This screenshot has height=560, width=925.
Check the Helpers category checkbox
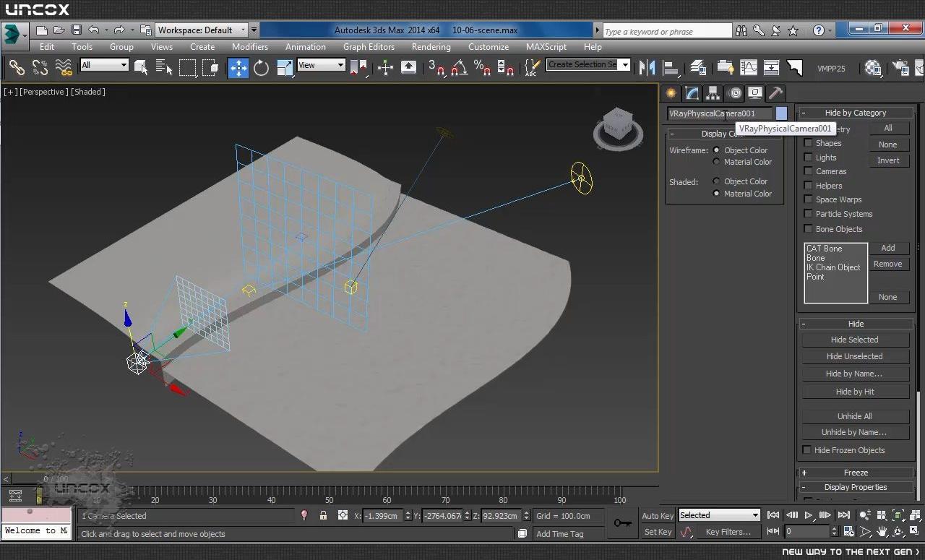808,186
